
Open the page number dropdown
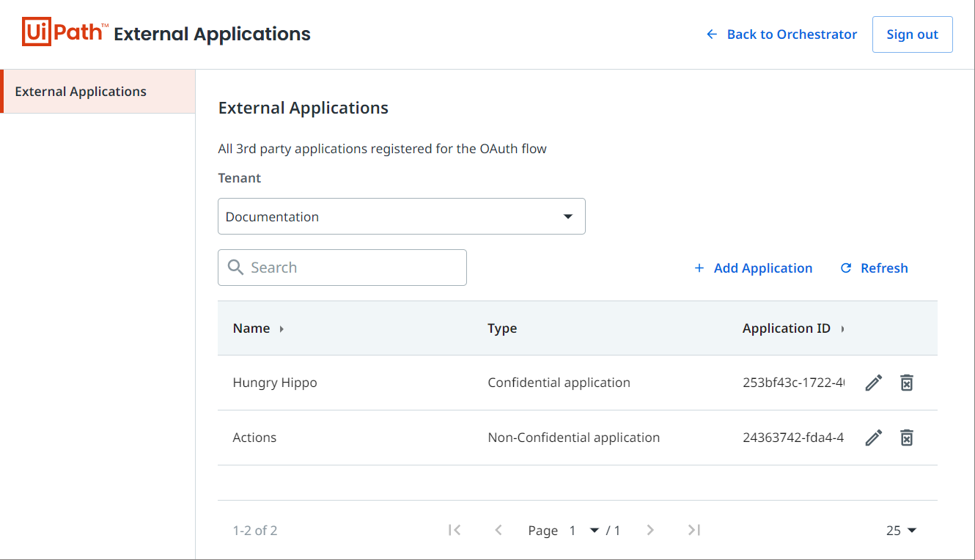coord(584,531)
